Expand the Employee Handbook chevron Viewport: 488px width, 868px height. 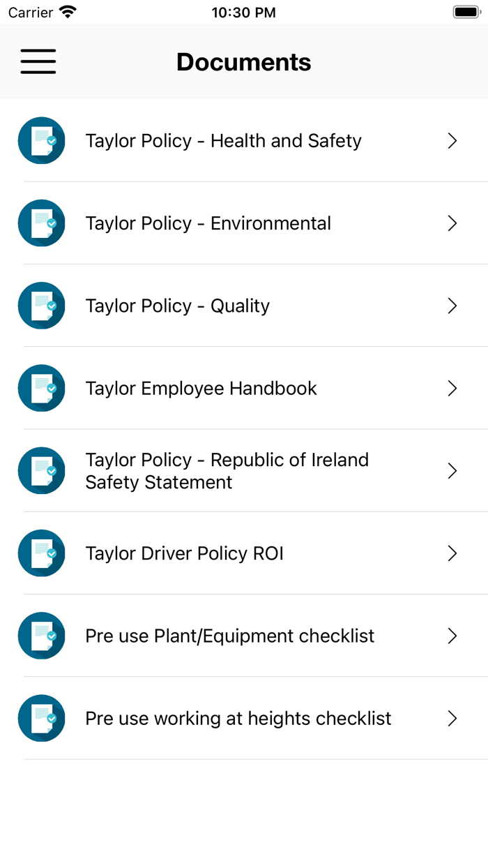point(452,388)
